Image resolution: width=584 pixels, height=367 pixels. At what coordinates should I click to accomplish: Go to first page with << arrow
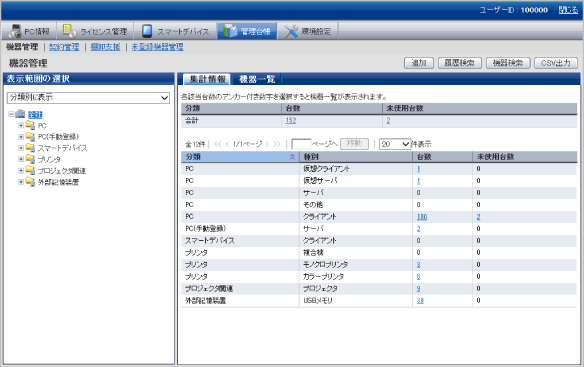218,144
